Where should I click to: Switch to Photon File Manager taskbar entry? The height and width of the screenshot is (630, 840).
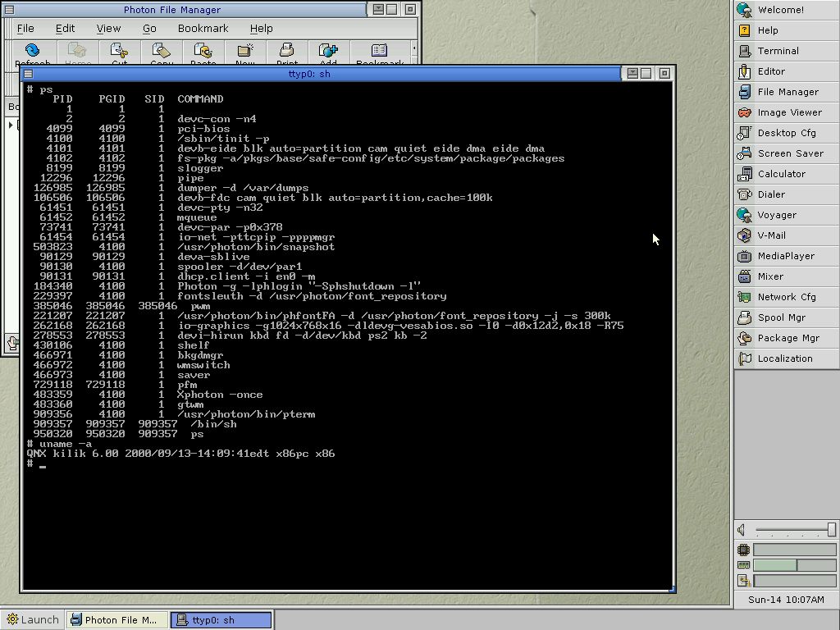coord(117,620)
